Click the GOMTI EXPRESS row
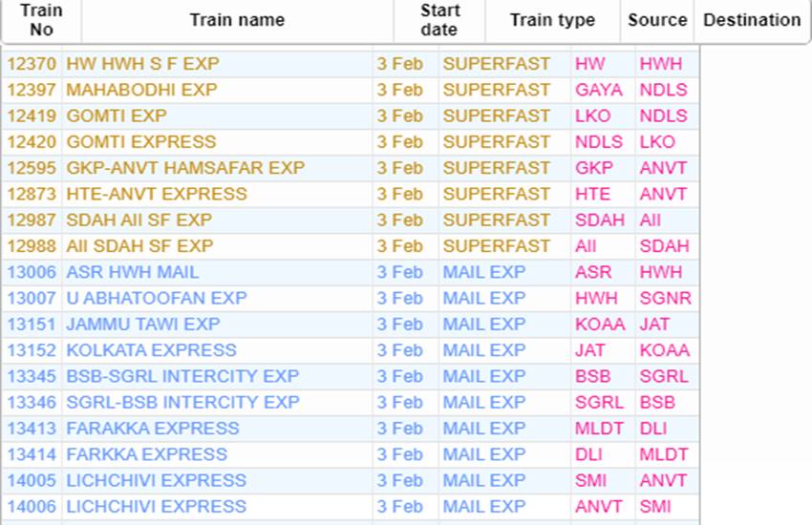Screen dimensions: 812x525 141,142
